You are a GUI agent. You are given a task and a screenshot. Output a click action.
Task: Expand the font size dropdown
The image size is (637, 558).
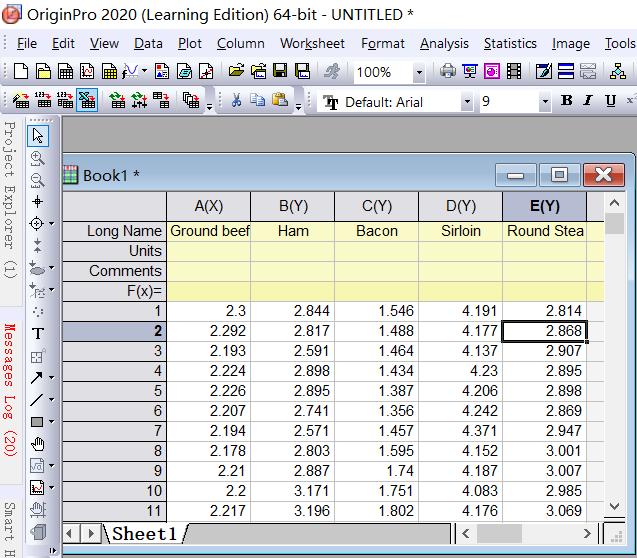click(x=544, y=102)
